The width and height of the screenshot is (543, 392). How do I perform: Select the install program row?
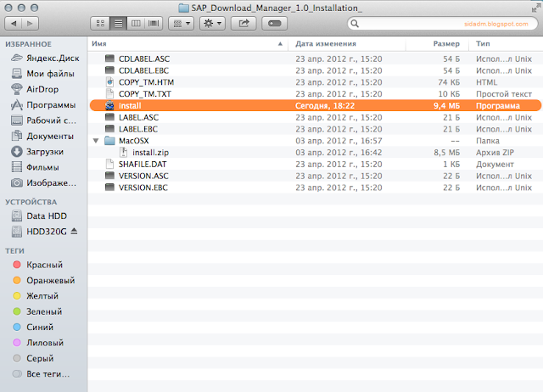click(x=315, y=105)
